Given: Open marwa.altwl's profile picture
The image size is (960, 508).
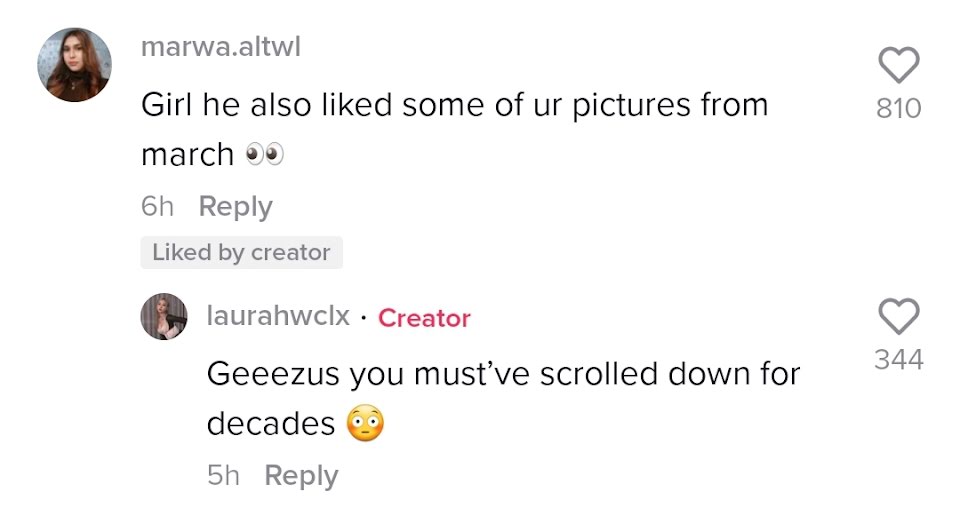Looking at the screenshot, I should pos(74,65).
